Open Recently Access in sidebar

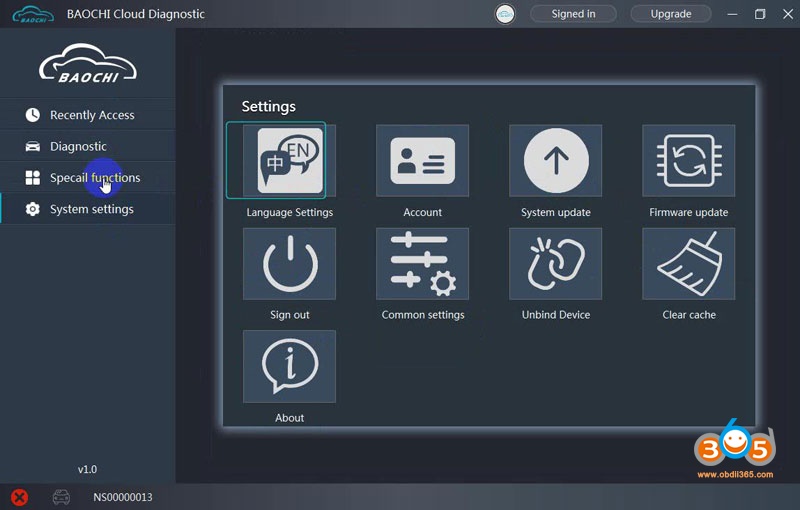coord(88,115)
